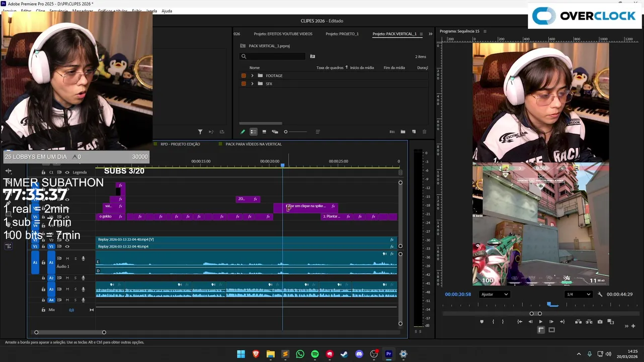Mute audio track A2

67,278
